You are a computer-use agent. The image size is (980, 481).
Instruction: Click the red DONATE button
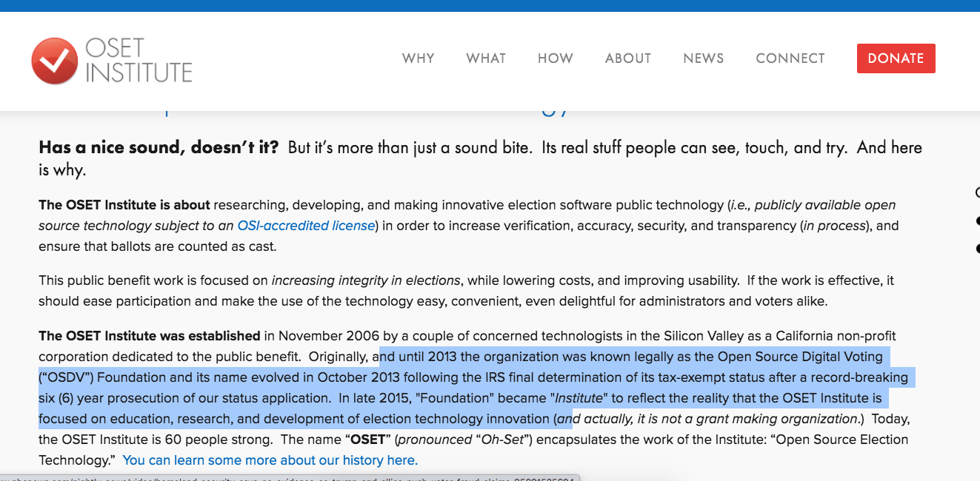(896, 58)
